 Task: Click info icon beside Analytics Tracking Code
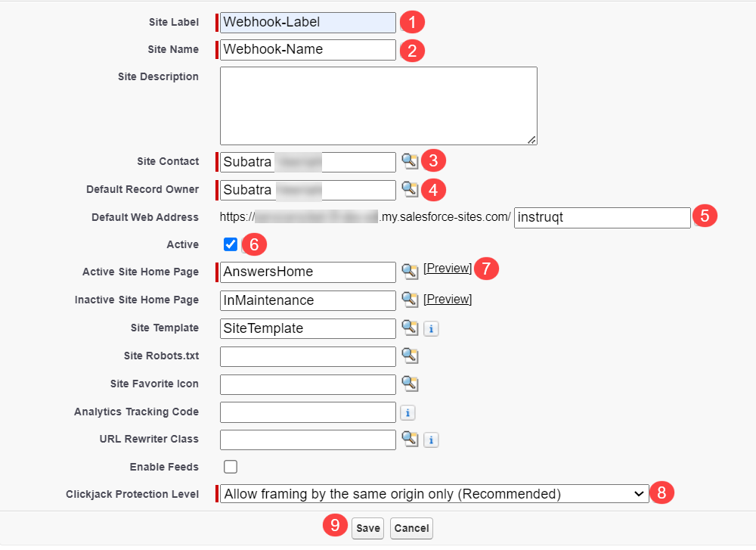pyautogui.click(x=407, y=412)
